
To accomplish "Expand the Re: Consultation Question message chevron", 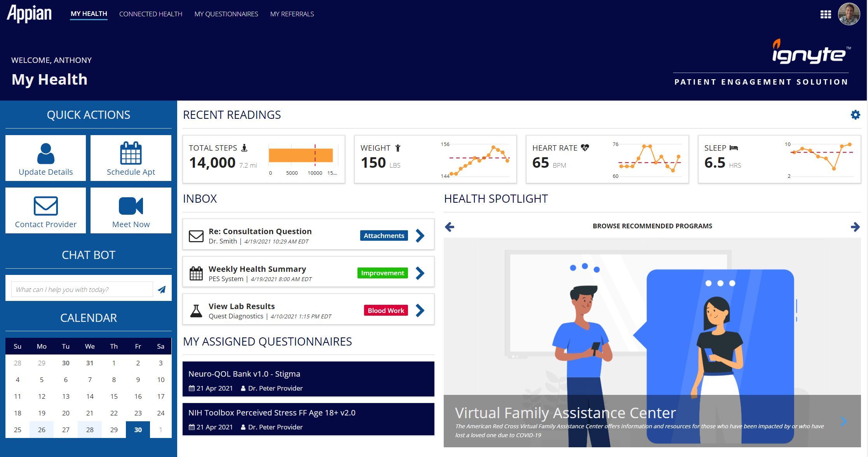I will click(420, 236).
